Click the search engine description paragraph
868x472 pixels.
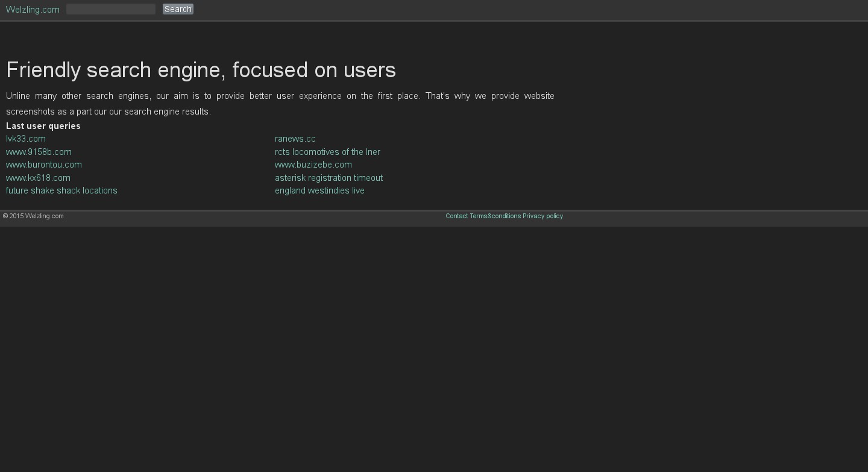coord(280,103)
